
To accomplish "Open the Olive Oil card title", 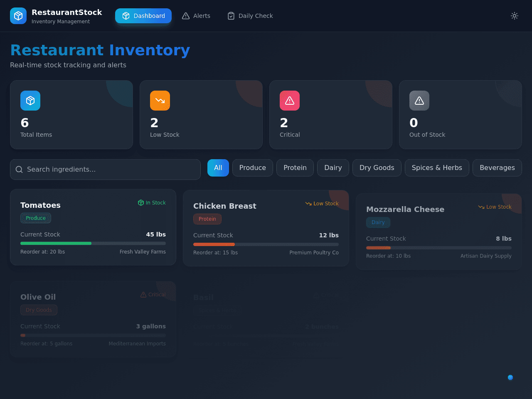I will click(x=38, y=297).
